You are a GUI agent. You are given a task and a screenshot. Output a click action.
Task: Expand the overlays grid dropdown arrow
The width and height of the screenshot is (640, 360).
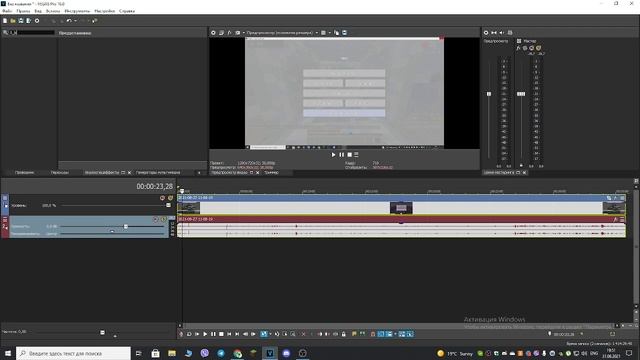pyautogui.click(x=329, y=33)
